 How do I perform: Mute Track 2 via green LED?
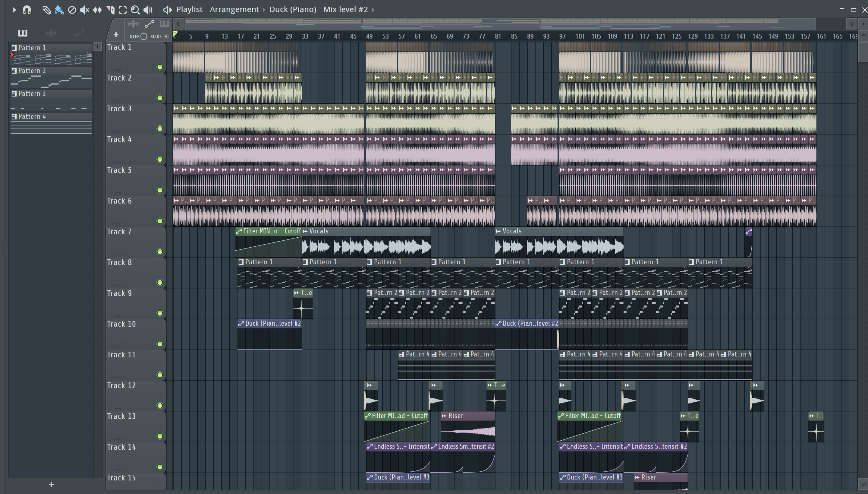pyautogui.click(x=160, y=98)
